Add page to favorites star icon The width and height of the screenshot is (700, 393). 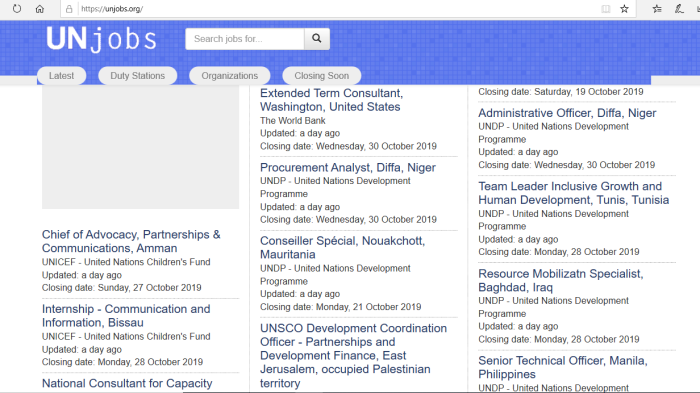624,9
